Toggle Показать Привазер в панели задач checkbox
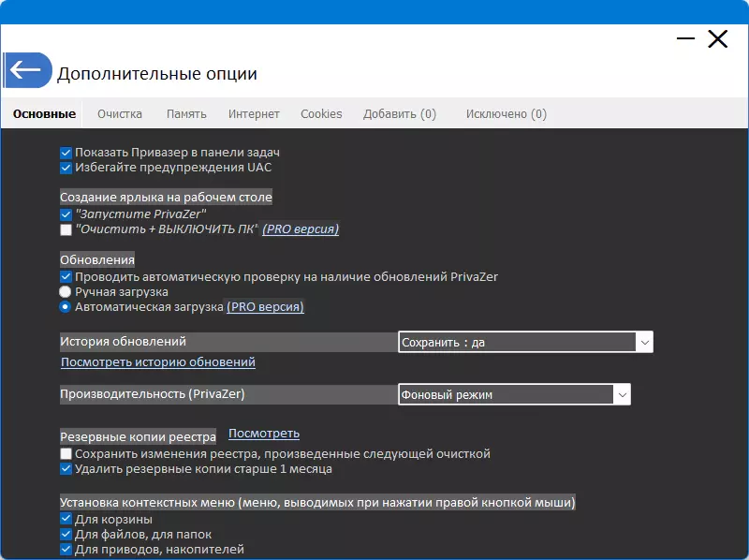Viewport: 749px width, 560px height. tap(66, 153)
